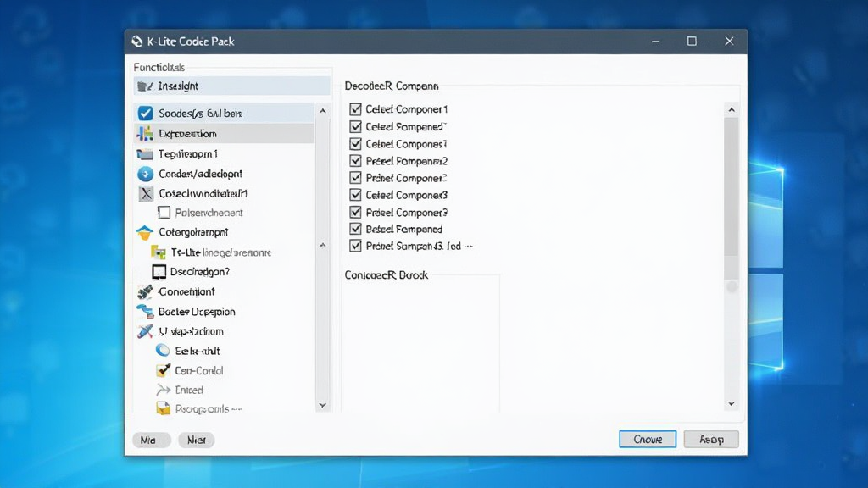Click the blue round icon beside Cordæs/adledopnt
Screen dimensions: 868x488
[145, 174]
